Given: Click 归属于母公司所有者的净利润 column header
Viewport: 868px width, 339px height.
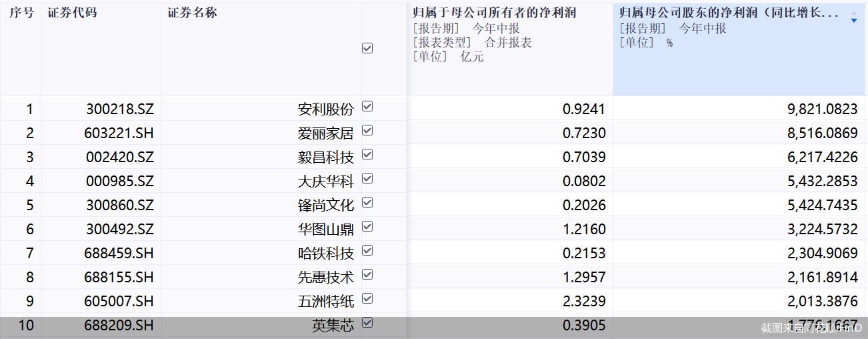Looking at the screenshot, I should pyautogui.click(x=495, y=13).
